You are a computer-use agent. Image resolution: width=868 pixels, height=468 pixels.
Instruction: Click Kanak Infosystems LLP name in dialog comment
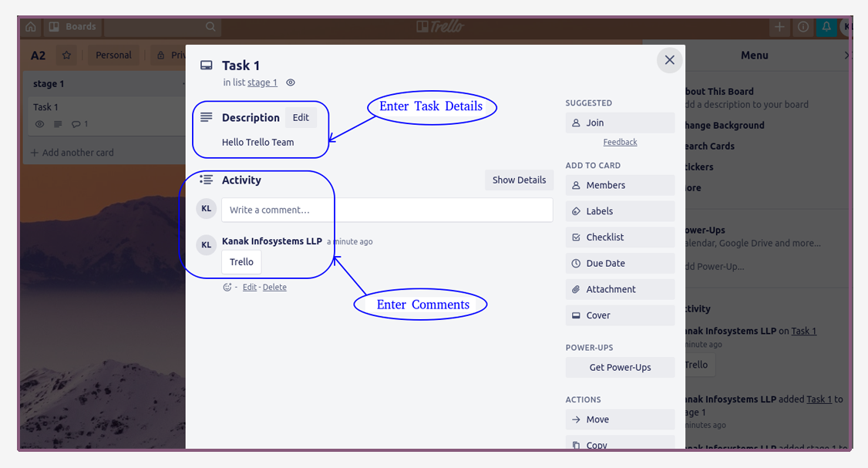[x=272, y=241]
